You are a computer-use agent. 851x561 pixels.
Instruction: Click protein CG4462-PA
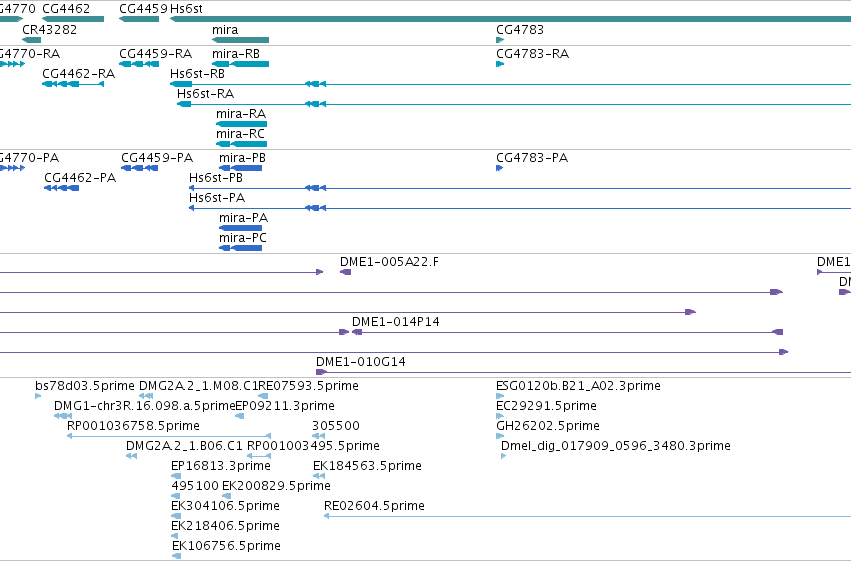point(61,188)
